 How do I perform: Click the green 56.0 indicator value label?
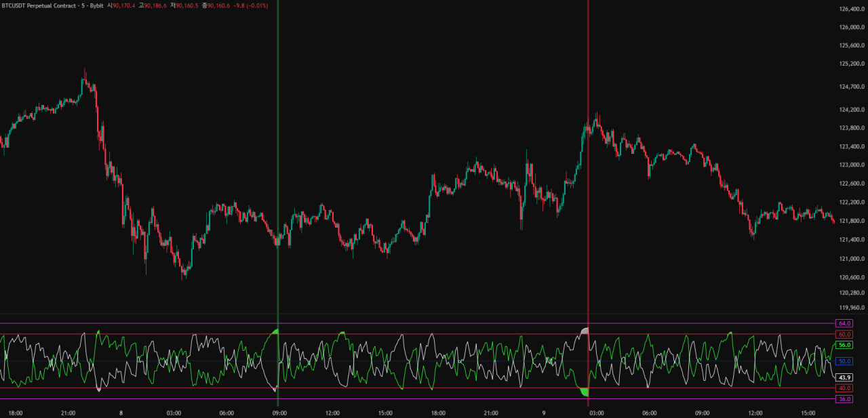pos(844,345)
